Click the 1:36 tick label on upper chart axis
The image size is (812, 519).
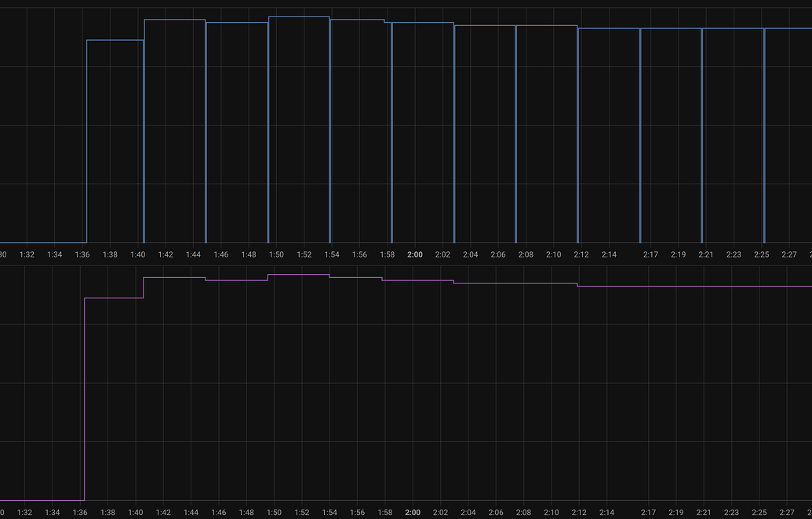pyautogui.click(x=82, y=254)
